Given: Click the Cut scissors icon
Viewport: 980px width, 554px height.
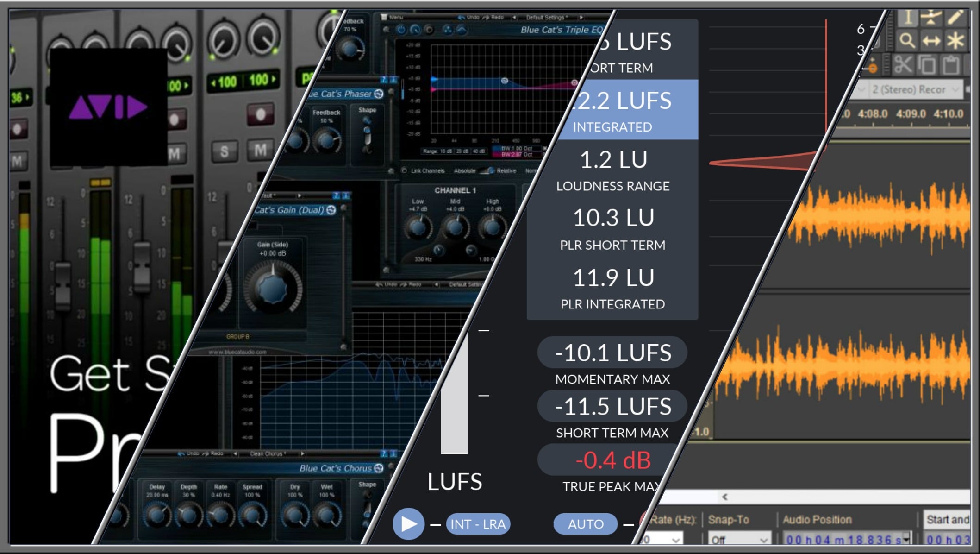Looking at the screenshot, I should click(x=903, y=65).
